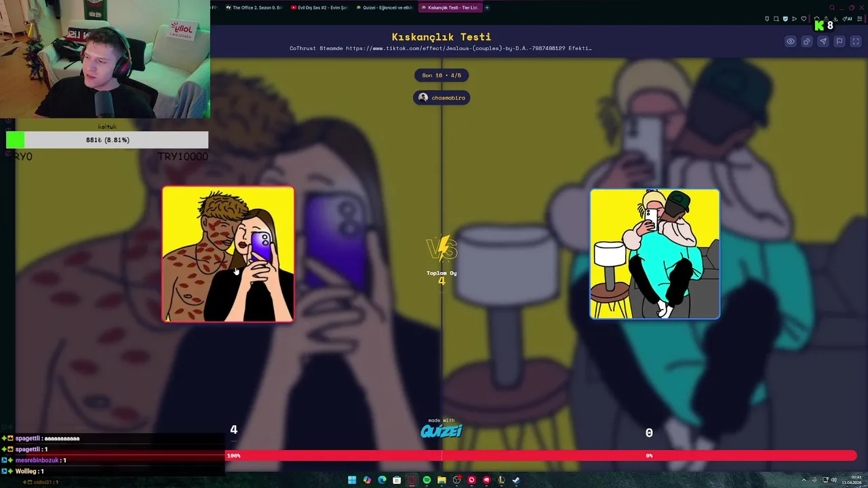
Task: Open the Opera GX browser taskbar icon
Action: click(x=412, y=480)
